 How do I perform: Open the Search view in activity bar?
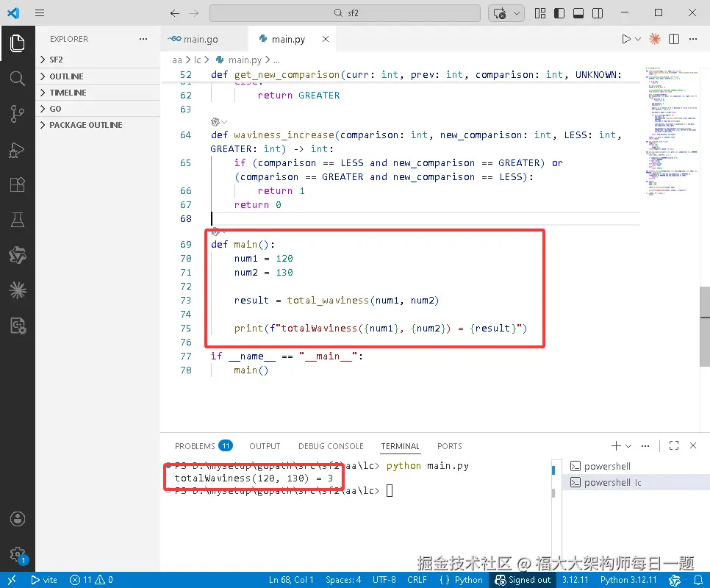coord(17,79)
